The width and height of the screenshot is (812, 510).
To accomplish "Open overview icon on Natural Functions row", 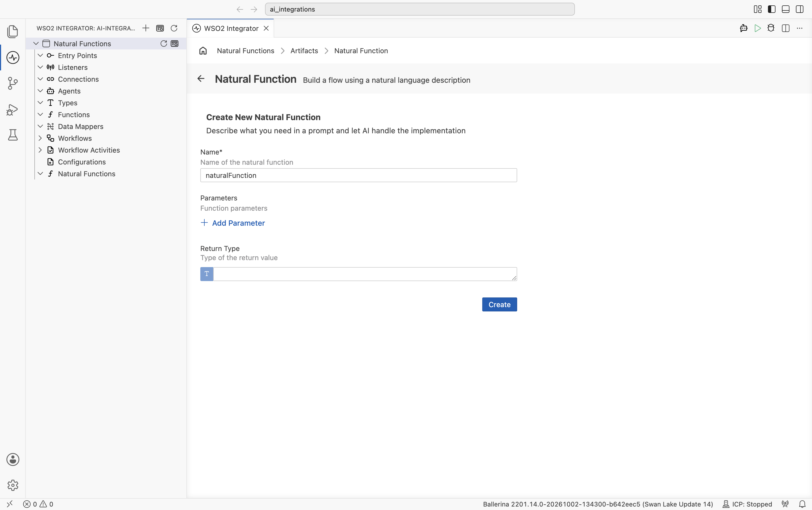I will (175, 44).
